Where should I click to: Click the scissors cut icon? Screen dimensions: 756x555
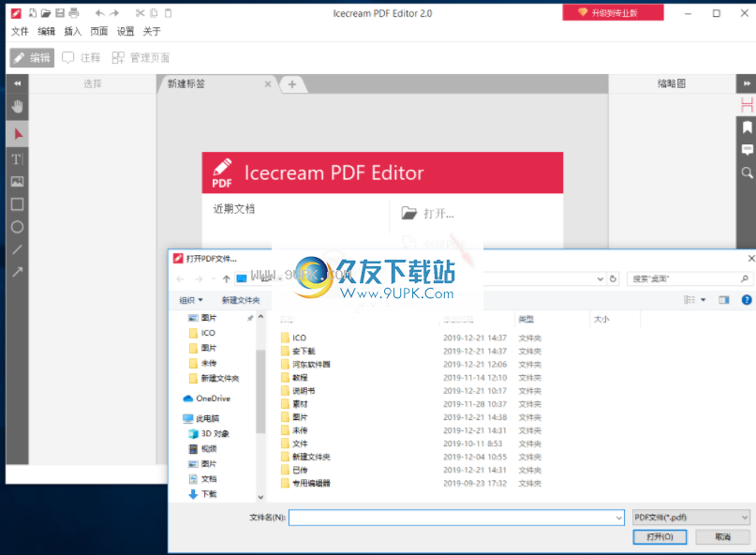(140, 13)
